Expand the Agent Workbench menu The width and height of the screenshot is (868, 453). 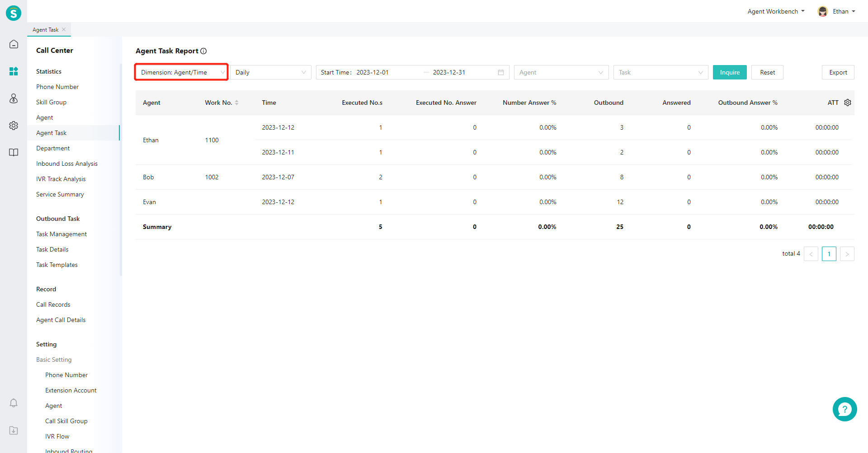coord(776,11)
